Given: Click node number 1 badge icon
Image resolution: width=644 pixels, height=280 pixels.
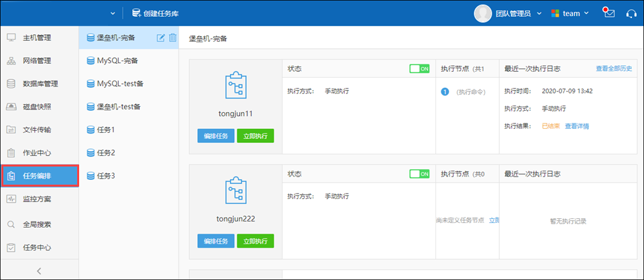Looking at the screenshot, I should (445, 91).
